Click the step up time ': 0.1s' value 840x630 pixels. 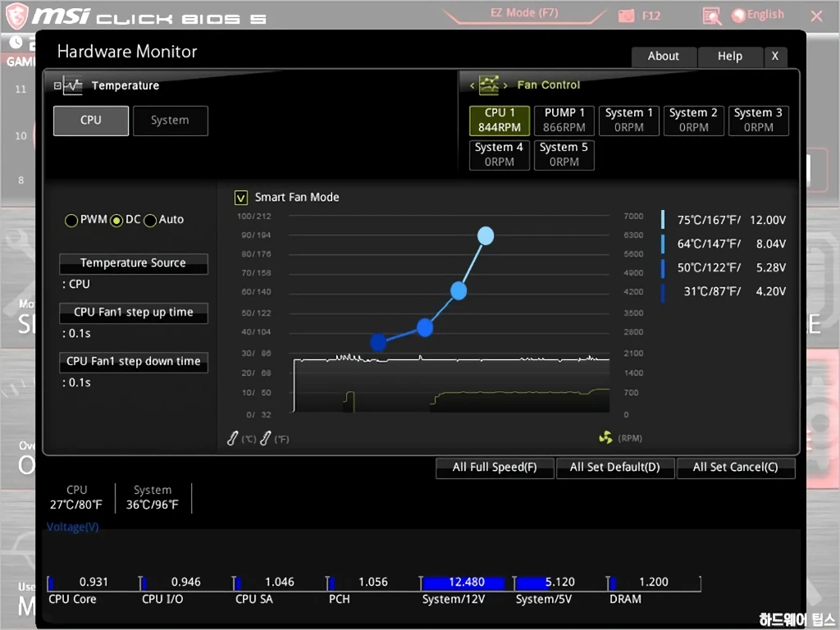[76, 334]
